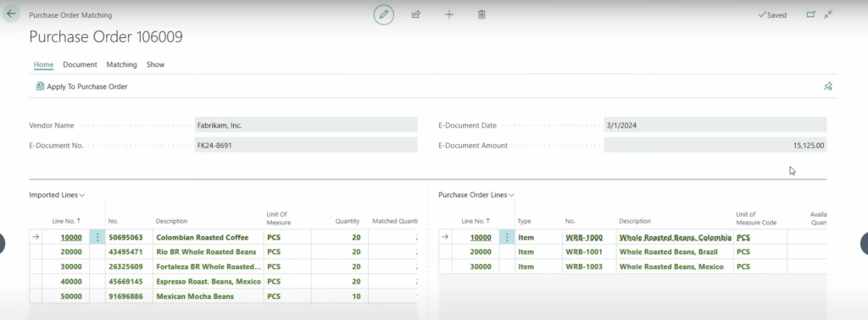
Task: Expand the Purchase Order Lines dropdown
Action: pyautogui.click(x=476, y=195)
